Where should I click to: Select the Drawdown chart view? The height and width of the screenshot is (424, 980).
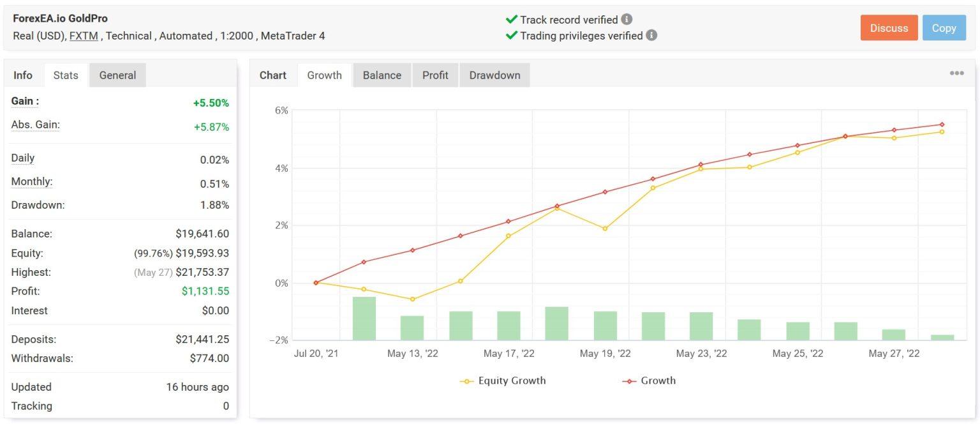[494, 75]
